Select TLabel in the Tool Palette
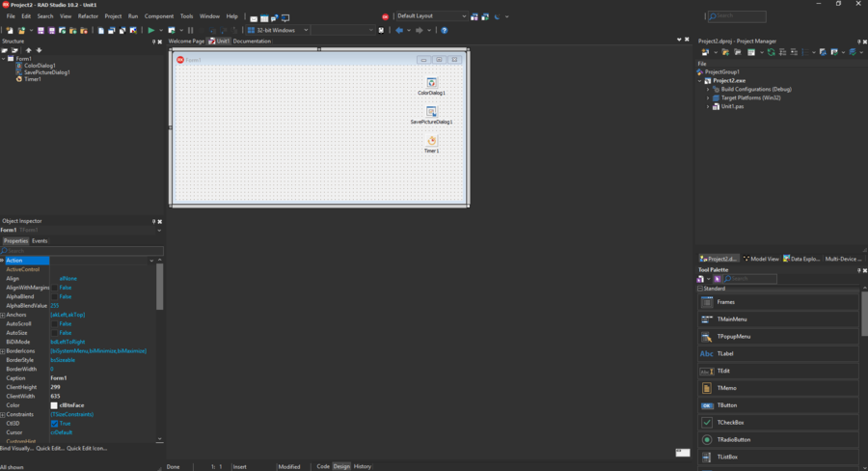This screenshot has width=868, height=471. coord(777,353)
